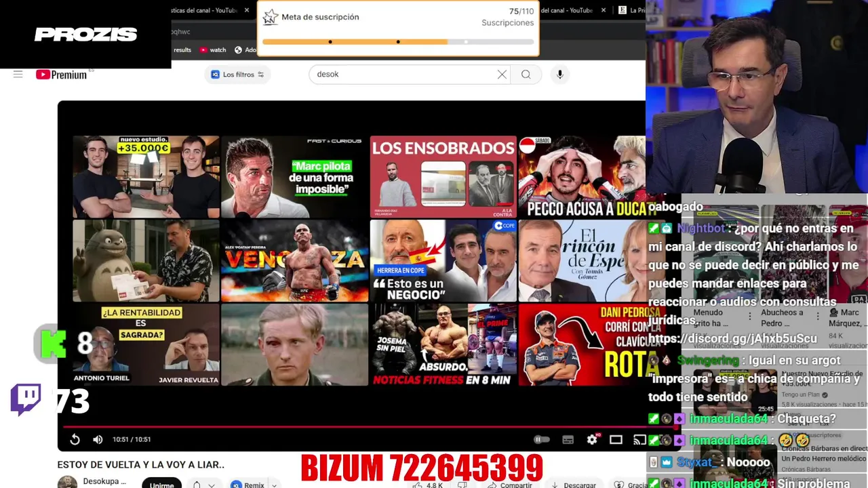Open the Desokupa channel name link
The image size is (868, 488).
click(x=104, y=481)
